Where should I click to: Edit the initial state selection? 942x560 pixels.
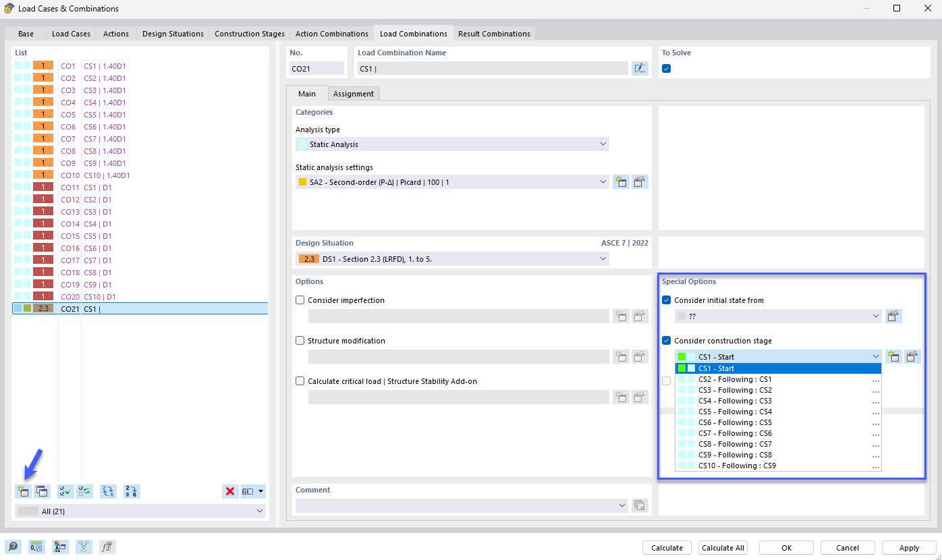point(894,316)
